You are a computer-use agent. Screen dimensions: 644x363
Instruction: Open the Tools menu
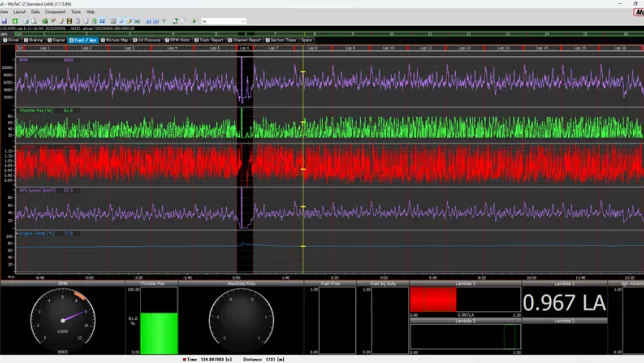(76, 12)
